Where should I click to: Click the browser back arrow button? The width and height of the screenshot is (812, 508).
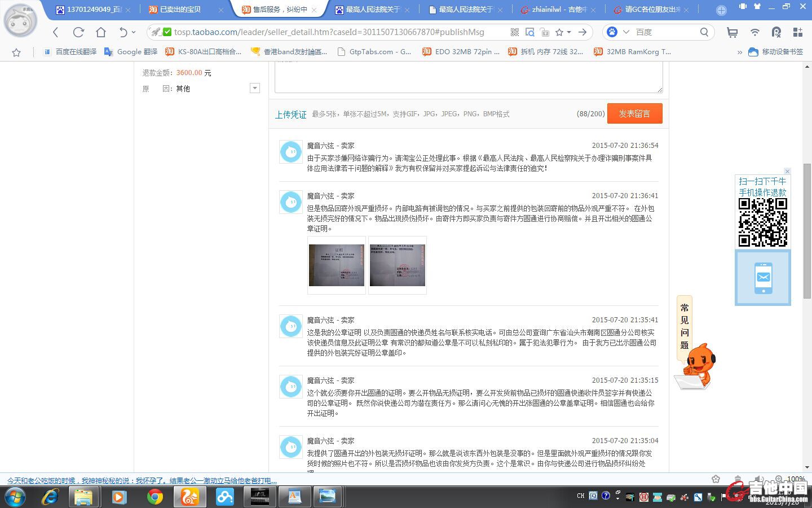click(x=55, y=32)
